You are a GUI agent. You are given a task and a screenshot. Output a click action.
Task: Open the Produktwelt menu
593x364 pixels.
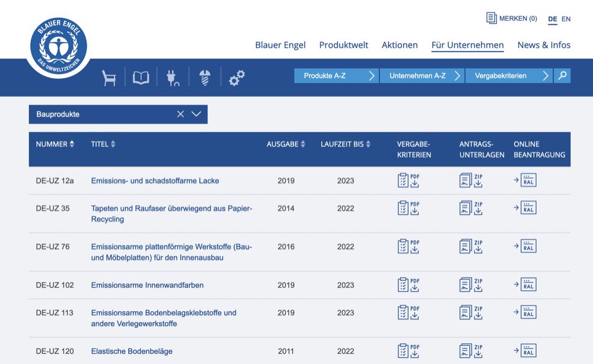[343, 45]
